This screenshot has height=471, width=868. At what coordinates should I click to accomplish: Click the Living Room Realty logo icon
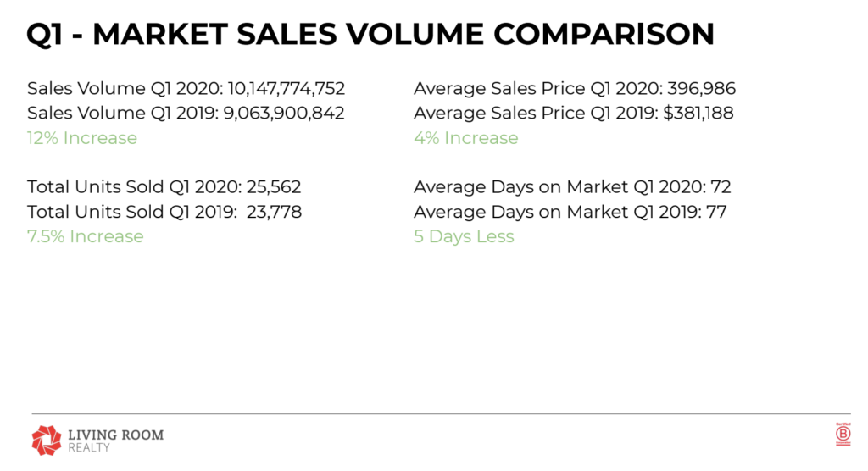47,440
